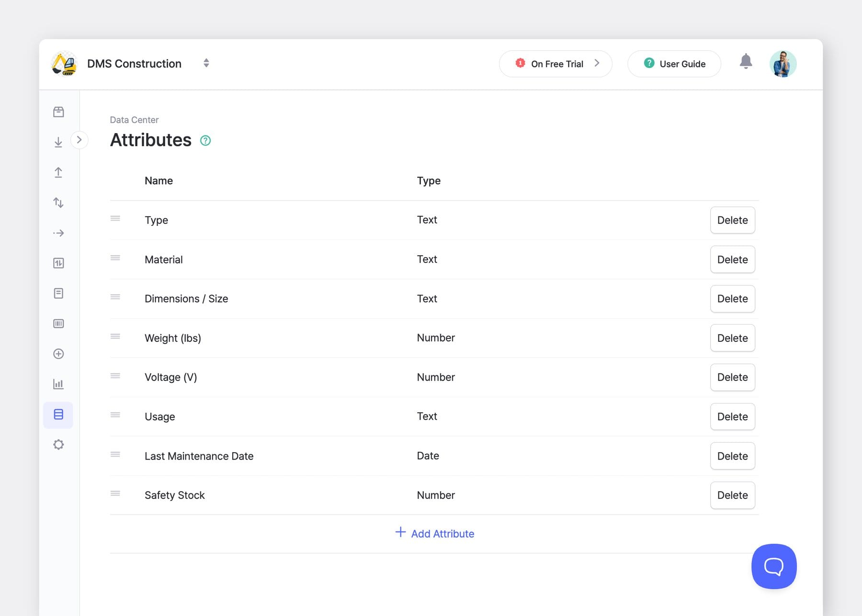Viewport: 862px width, 616px height.
Task: Open the barcode scanning section
Action: click(x=58, y=323)
